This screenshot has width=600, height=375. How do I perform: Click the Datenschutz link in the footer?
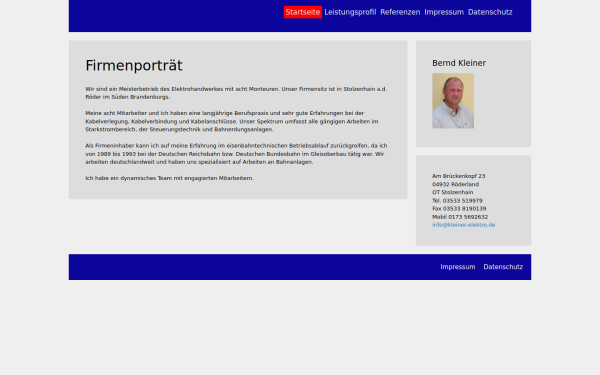pos(503,267)
